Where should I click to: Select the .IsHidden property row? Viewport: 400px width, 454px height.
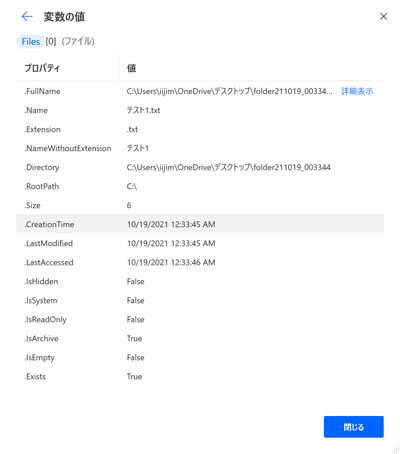point(200,281)
